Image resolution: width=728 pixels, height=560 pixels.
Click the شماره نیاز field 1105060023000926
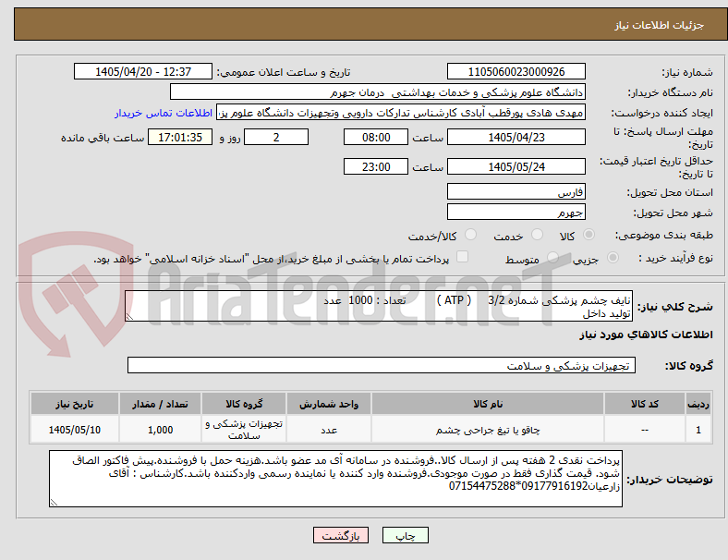click(516, 71)
